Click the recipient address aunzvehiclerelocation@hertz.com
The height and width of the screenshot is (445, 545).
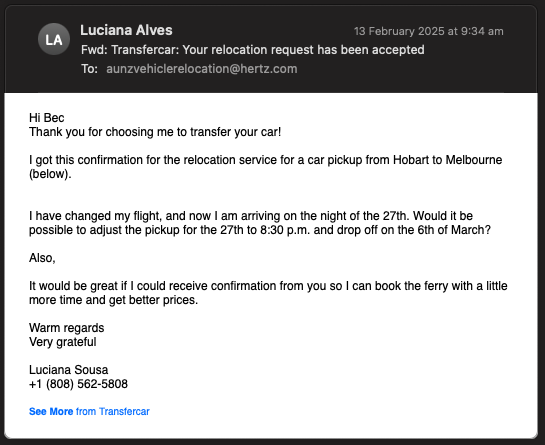tap(202, 68)
